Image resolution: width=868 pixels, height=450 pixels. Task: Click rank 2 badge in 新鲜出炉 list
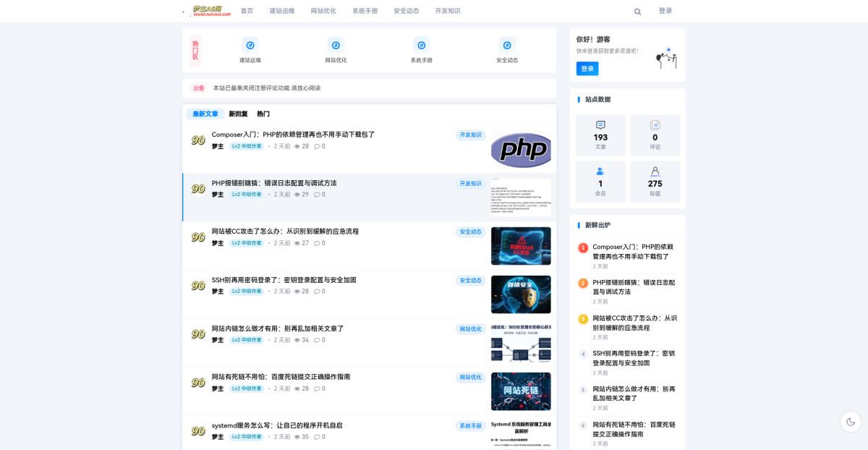coord(583,284)
